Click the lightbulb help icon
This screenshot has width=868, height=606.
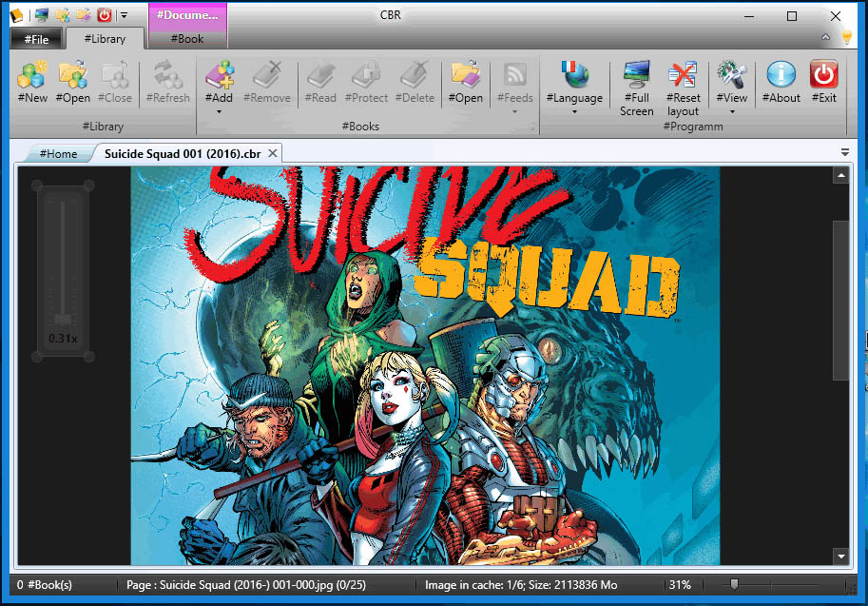pos(846,37)
